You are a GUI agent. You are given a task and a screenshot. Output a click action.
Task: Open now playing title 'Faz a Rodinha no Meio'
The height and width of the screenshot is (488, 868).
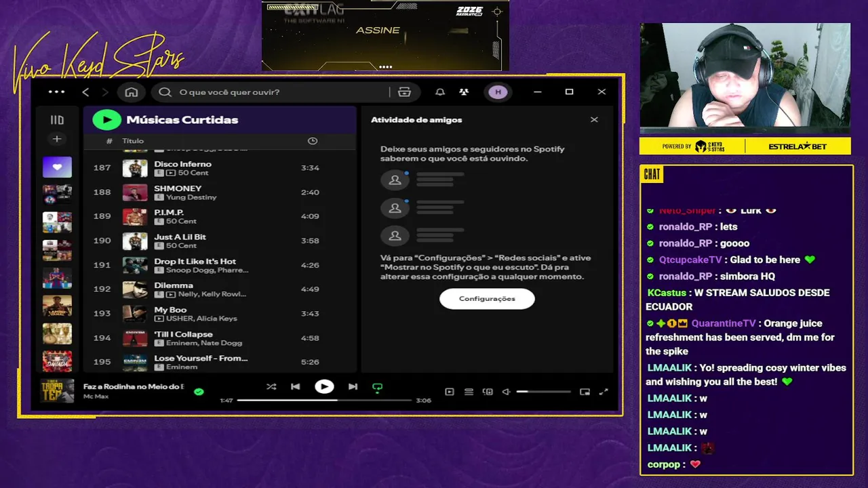point(134,386)
